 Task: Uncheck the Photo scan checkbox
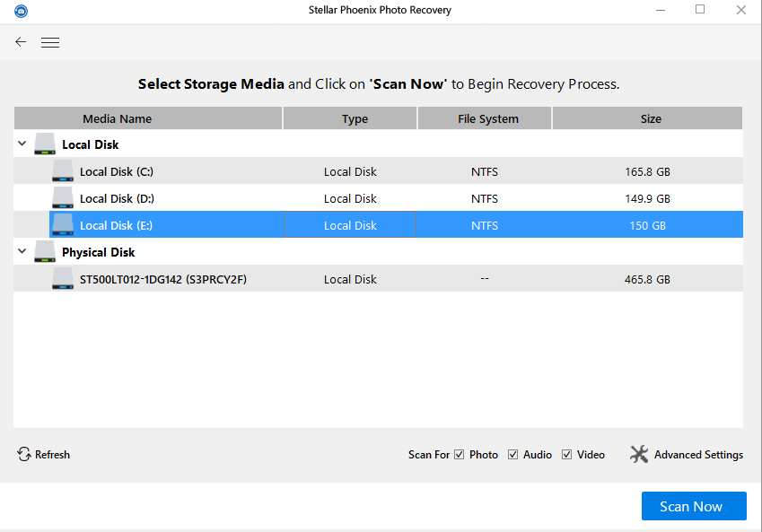pos(460,454)
